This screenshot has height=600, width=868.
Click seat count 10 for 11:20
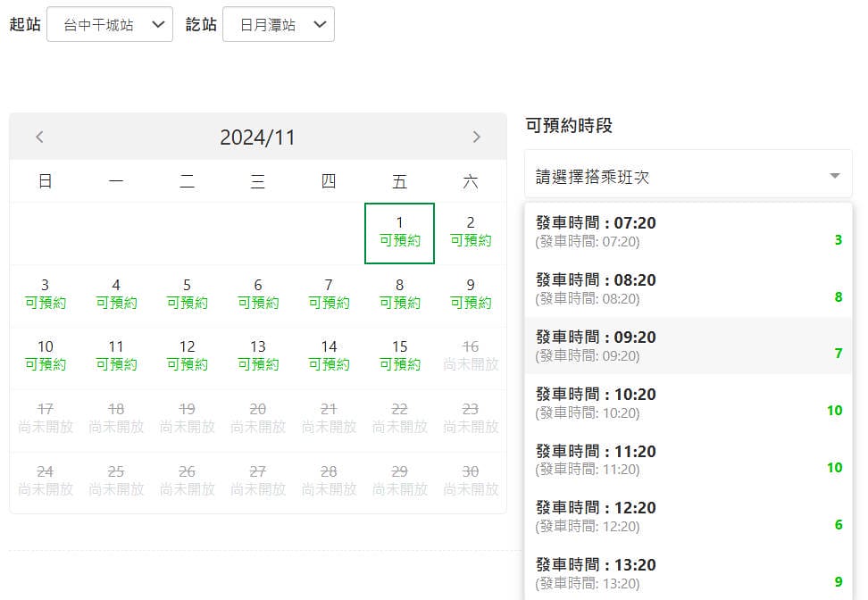point(835,468)
